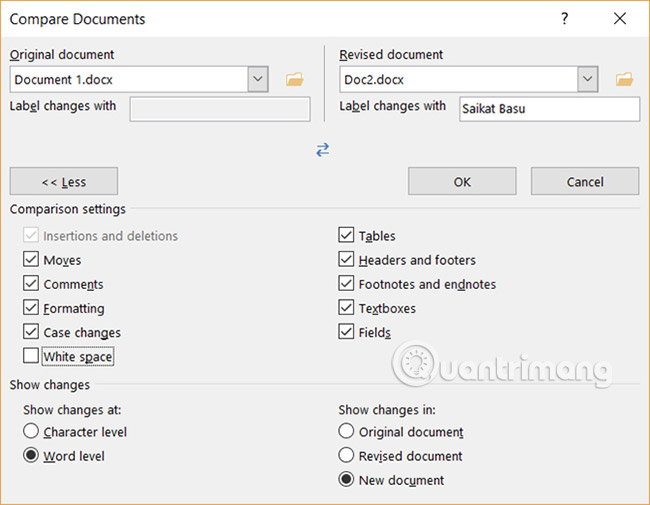Screen dimensions: 650x505
Task: Enable the White space checkbox
Action: click(32, 356)
